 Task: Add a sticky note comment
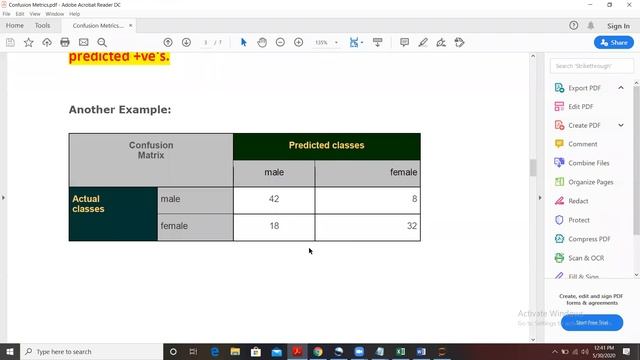pos(404,42)
